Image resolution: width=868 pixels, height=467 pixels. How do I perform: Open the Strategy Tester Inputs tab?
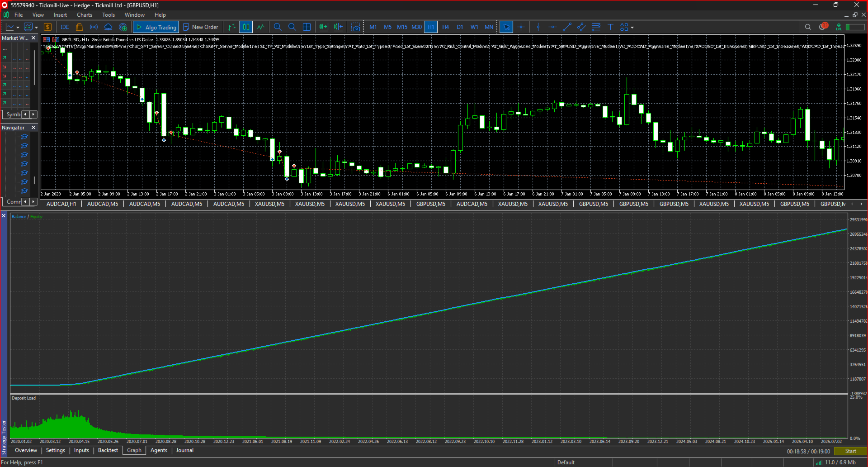click(x=82, y=450)
